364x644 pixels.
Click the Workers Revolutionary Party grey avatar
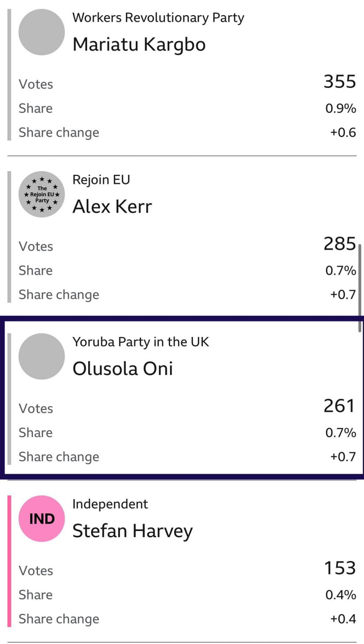point(42,32)
